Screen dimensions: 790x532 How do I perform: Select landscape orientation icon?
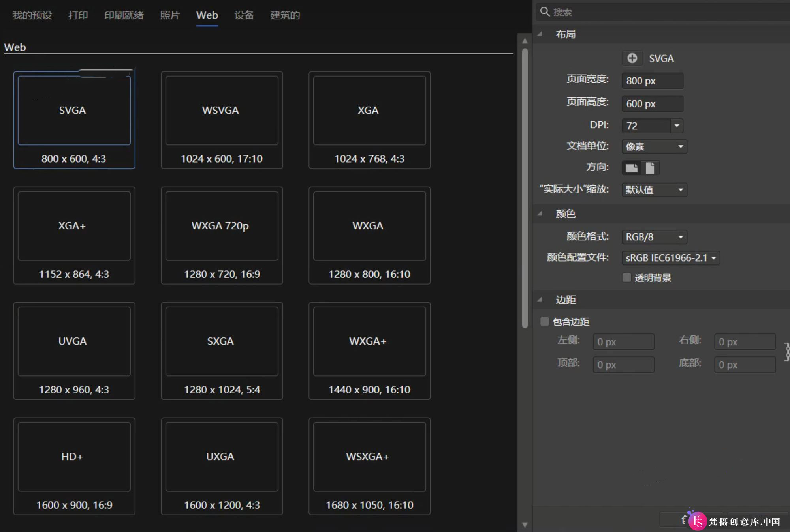[631, 168]
